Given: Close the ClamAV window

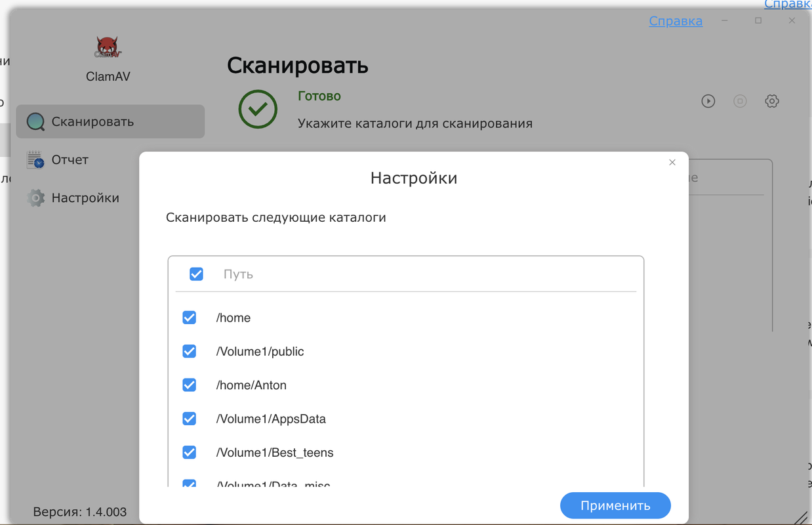Looking at the screenshot, I should (792, 21).
